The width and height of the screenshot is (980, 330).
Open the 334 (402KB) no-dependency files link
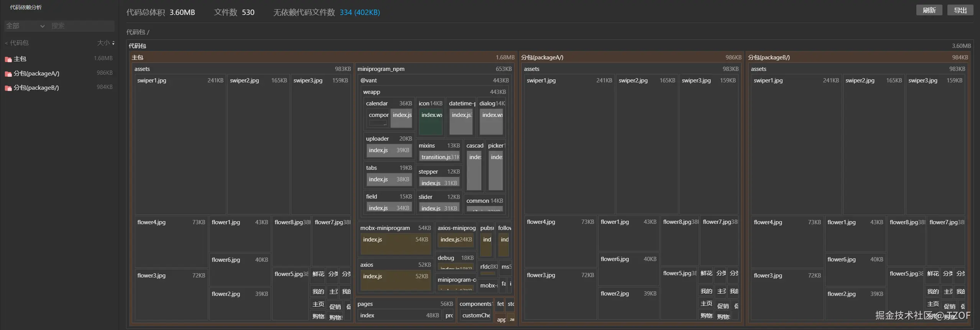[359, 12]
